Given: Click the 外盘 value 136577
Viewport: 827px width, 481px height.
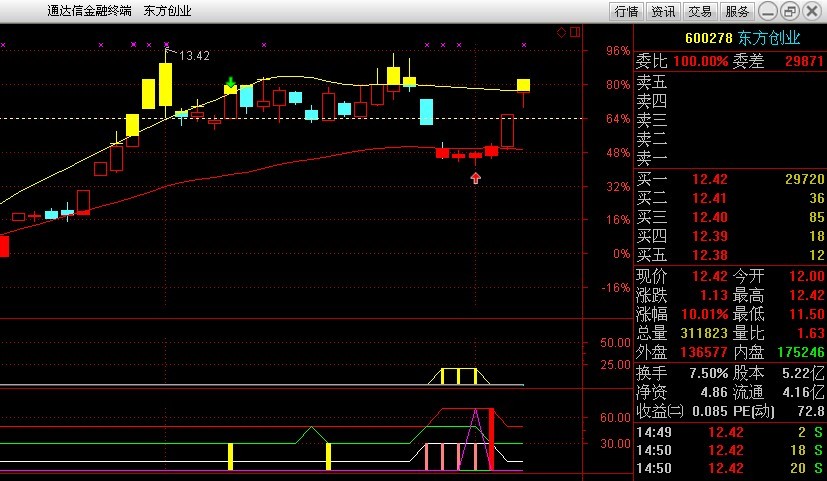Looking at the screenshot, I should [x=704, y=352].
